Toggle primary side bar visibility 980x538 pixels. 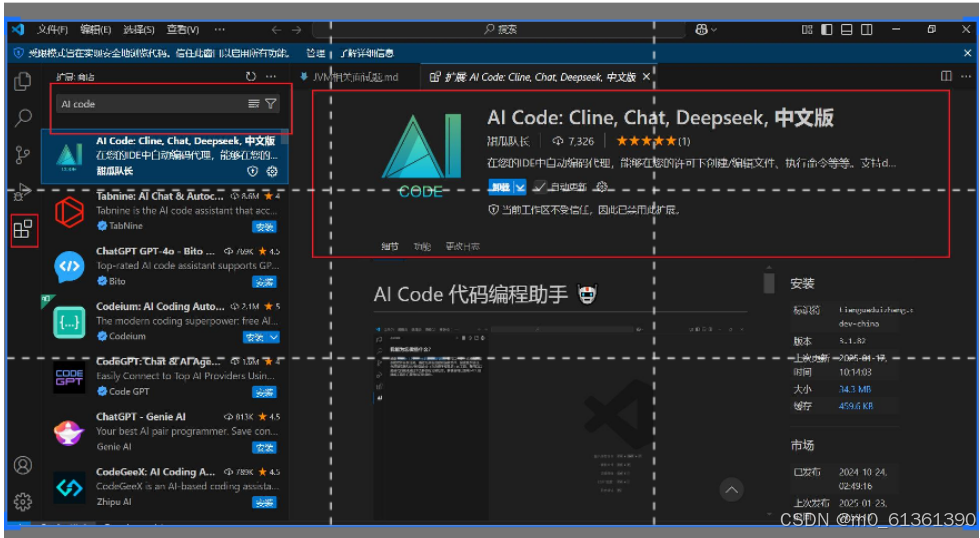pyautogui.click(x=826, y=29)
